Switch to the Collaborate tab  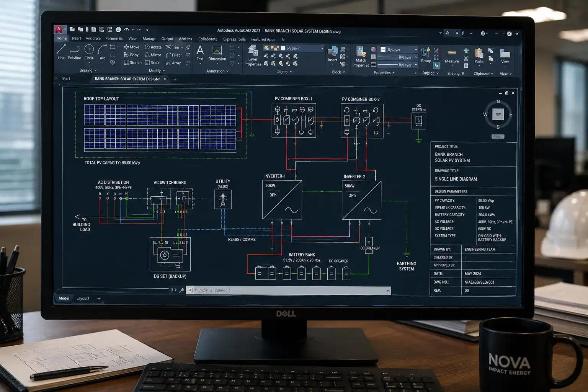(208, 39)
